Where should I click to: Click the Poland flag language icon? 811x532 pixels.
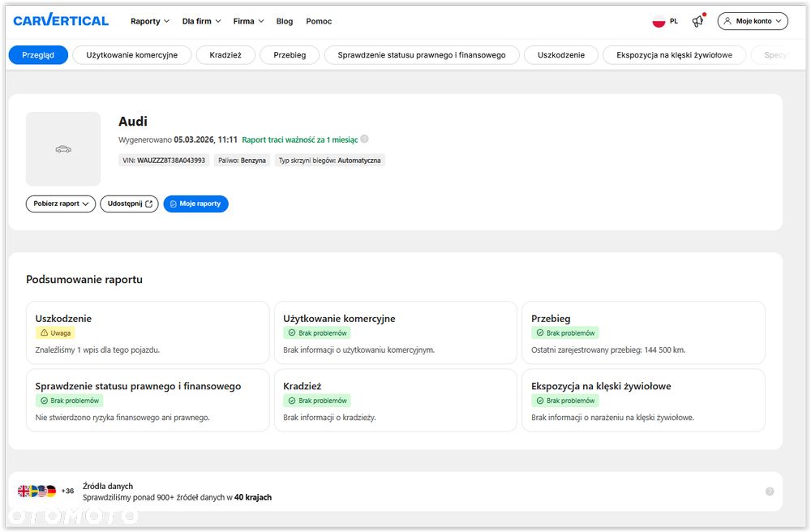[659, 21]
